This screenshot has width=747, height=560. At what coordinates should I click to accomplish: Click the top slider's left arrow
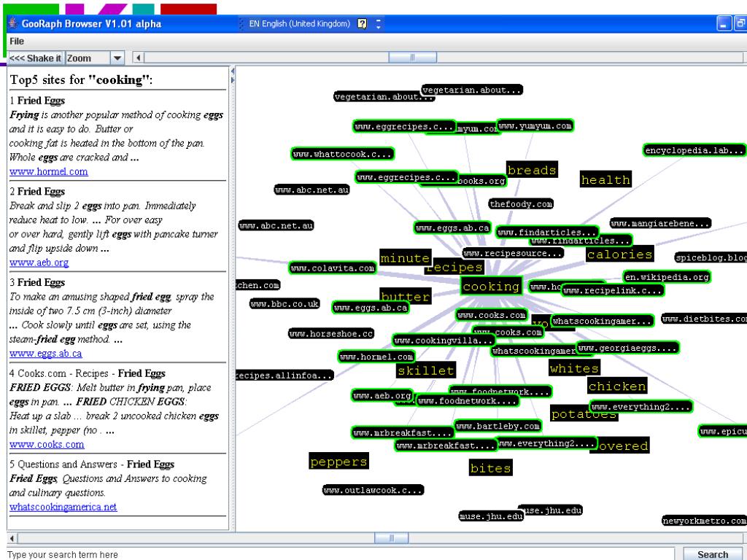pos(138,58)
